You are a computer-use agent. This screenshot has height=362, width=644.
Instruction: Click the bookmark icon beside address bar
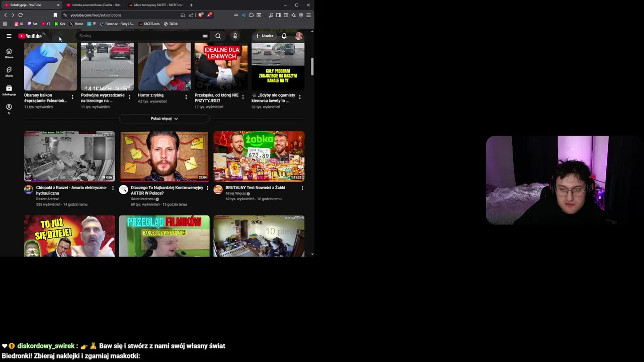[x=55, y=15]
